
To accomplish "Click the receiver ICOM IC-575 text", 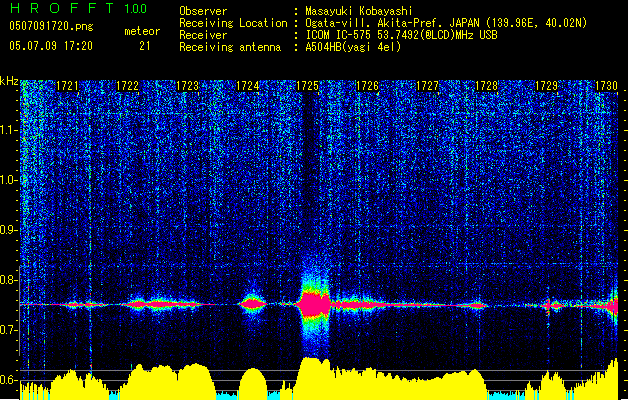I will click(x=402, y=35).
